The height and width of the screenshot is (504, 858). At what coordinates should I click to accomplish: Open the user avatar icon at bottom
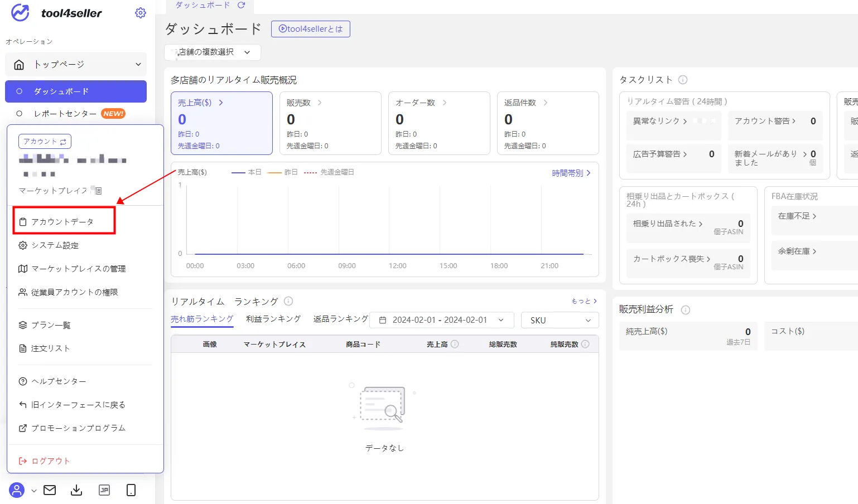17,490
